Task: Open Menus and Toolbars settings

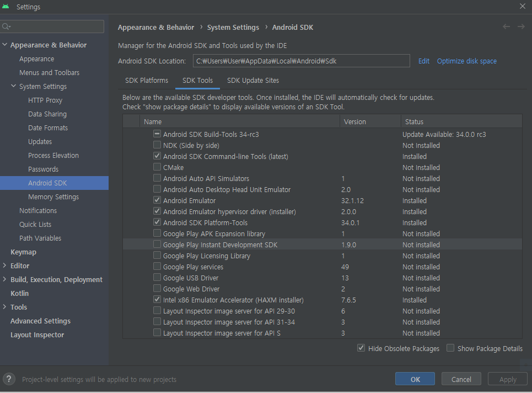Action: tap(49, 73)
